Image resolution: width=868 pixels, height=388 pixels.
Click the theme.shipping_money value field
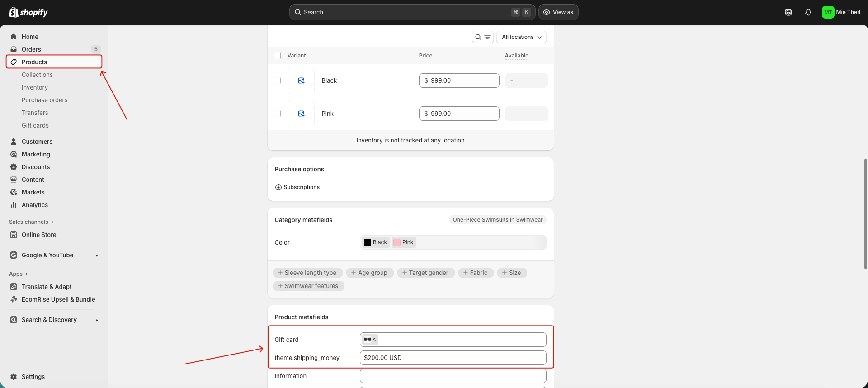point(453,358)
